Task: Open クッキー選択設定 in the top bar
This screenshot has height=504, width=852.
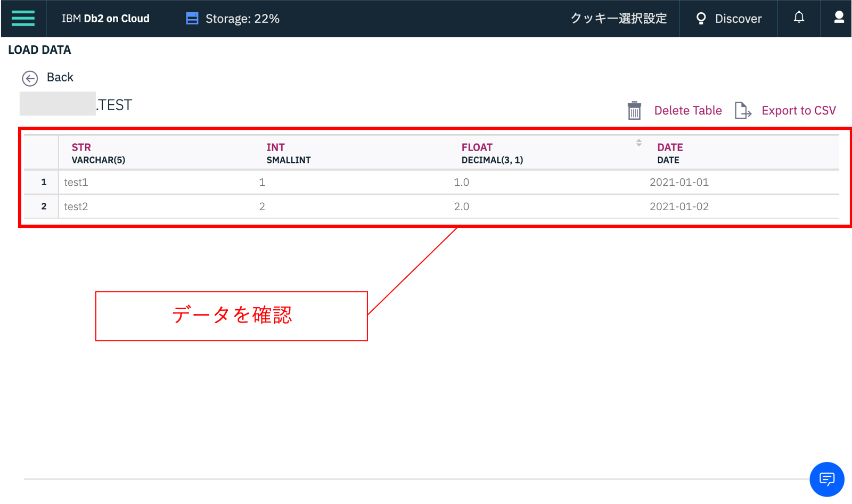Action: 618,18
